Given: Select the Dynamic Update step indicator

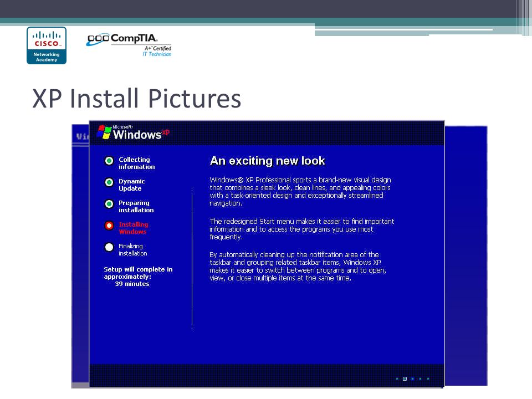Looking at the screenshot, I should click(x=109, y=182).
